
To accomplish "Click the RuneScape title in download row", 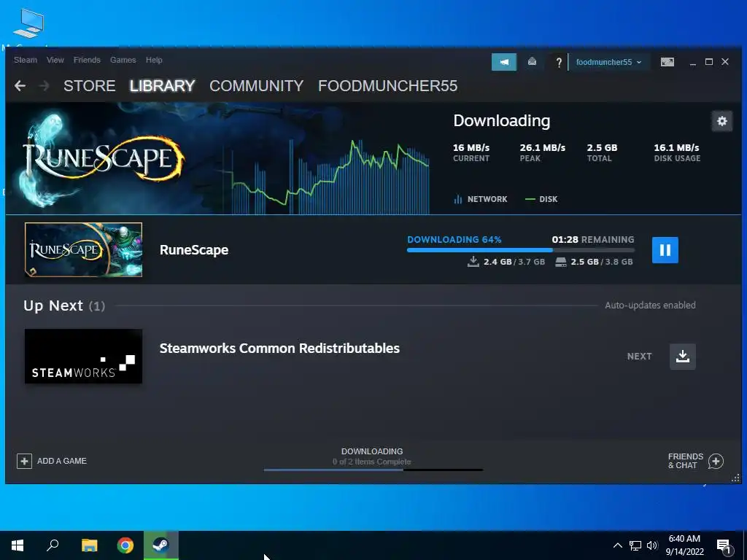I will (x=194, y=250).
